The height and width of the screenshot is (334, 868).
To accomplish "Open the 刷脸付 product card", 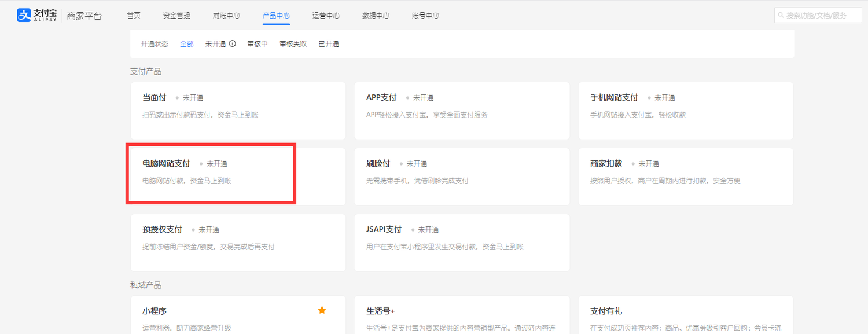I will coord(462,177).
